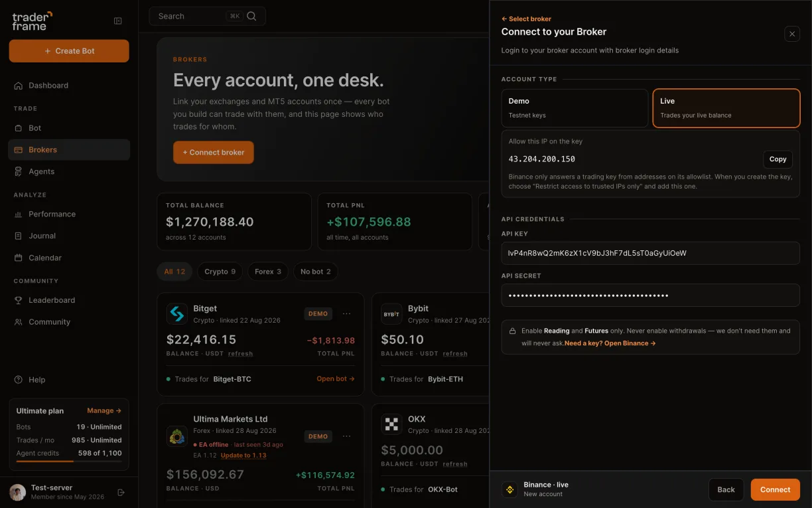Click the sign-out icon beside Test-server
812x508 pixels.
[121, 492]
